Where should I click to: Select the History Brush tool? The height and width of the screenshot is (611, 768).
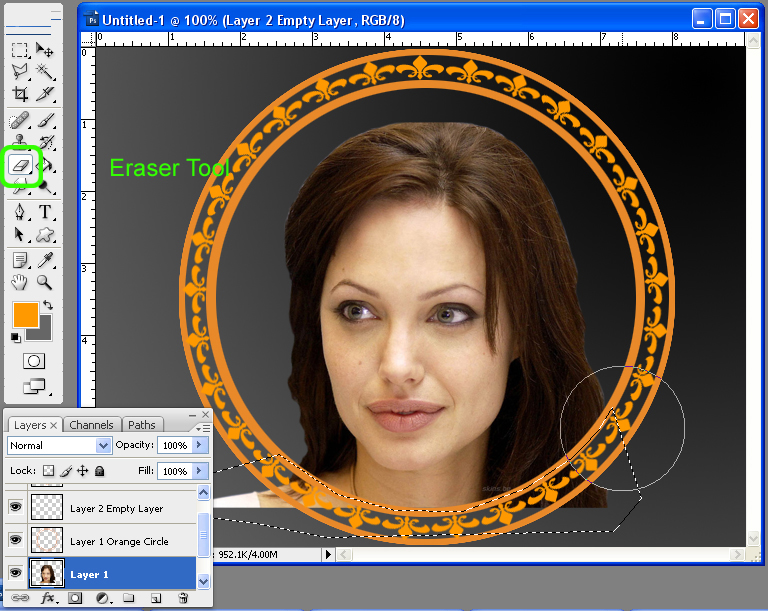tap(46, 142)
